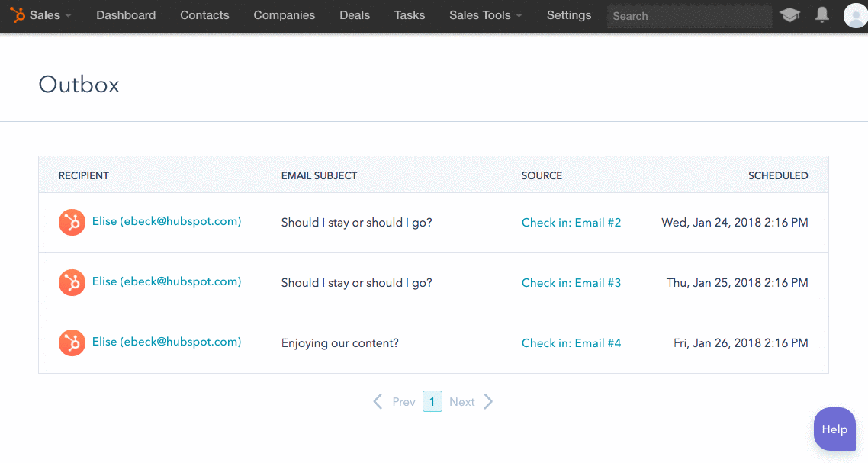
Task: Go to the Dashboard tab
Action: point(126,15)
